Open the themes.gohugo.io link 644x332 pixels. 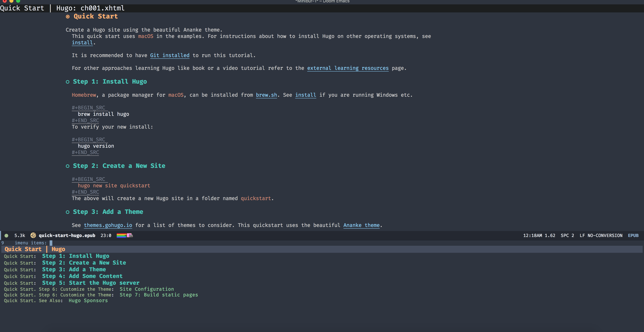pyautogui.click(x=108, y=225)
